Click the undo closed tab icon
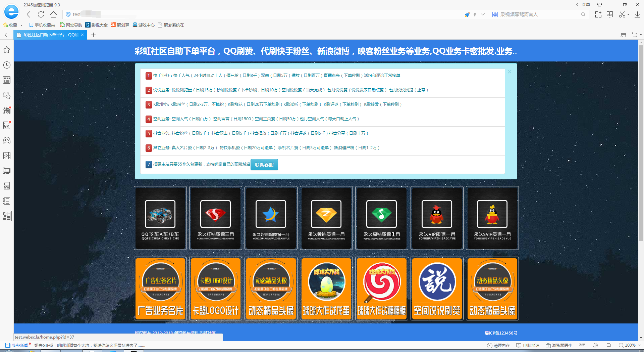This screenshot has height=352, width=644. (x=634, y=35)
